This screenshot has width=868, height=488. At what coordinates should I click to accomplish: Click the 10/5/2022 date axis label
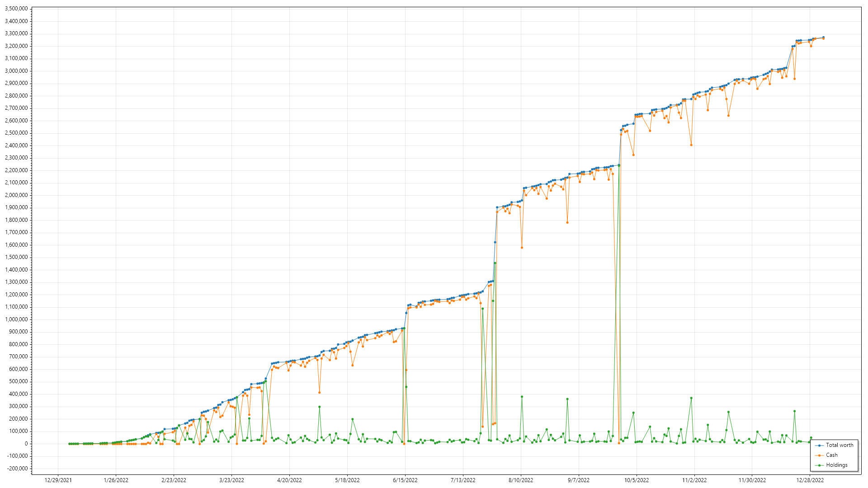(637, 480)
